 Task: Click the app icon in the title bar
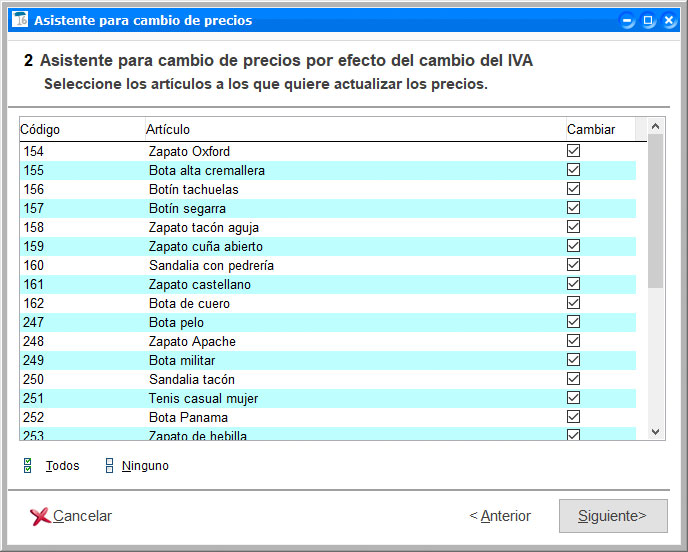pyautogui.click(x=20, y=20)
